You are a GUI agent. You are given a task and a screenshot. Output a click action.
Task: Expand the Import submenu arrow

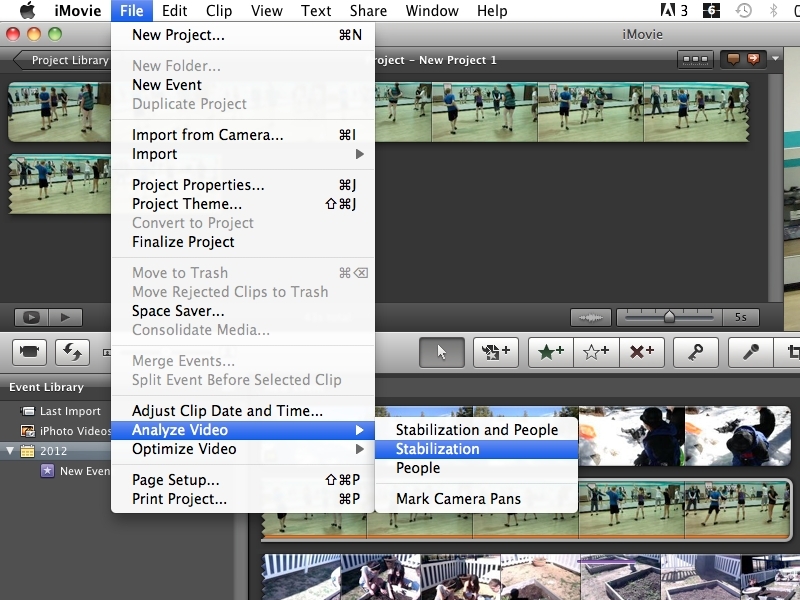click(360, 154)
